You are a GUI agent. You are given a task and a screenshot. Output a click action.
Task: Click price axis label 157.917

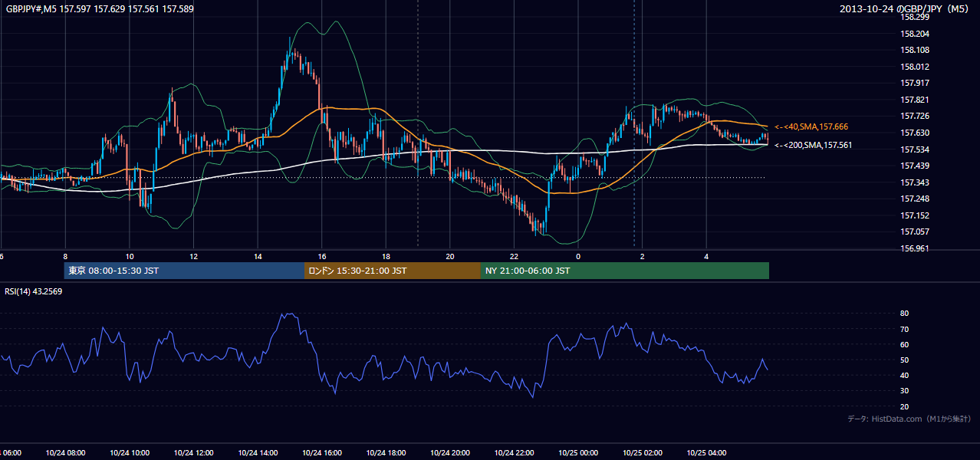[914, 83]
